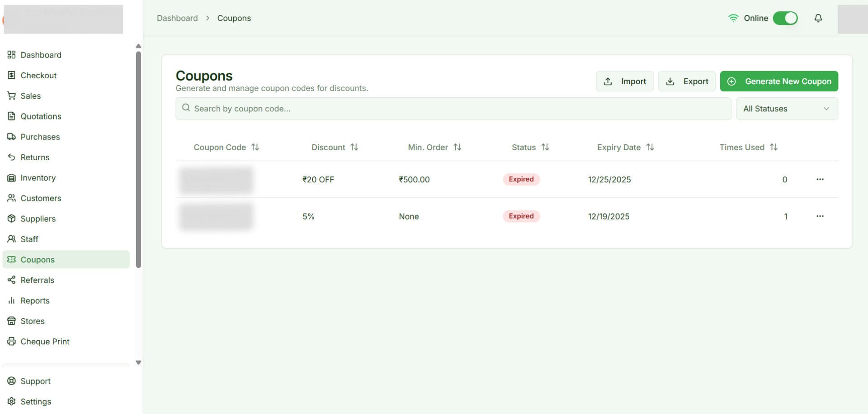Click the Search by coupon code field
Viewport: 868px width, 414px height.
pyautogui.click(x=452, y=109)
